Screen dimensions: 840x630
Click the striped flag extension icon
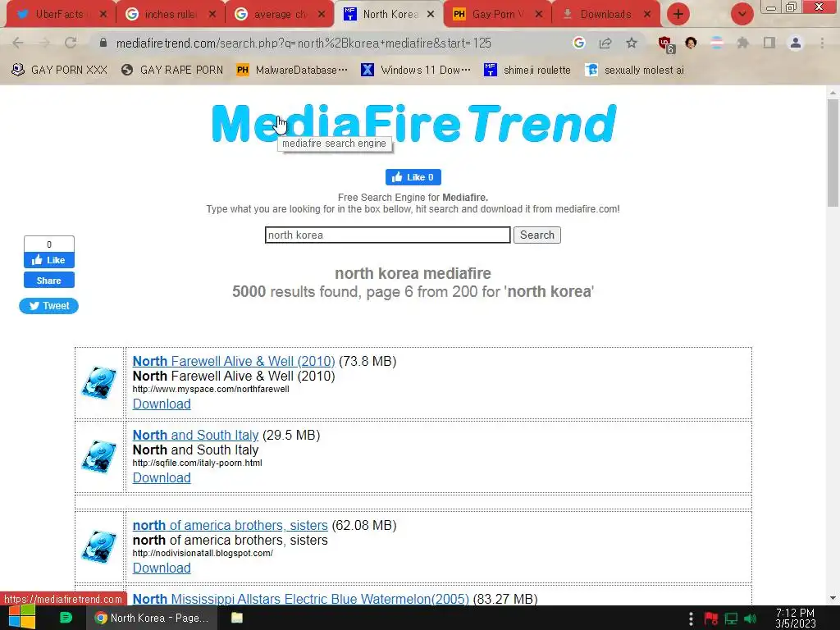tap(717, 43)
